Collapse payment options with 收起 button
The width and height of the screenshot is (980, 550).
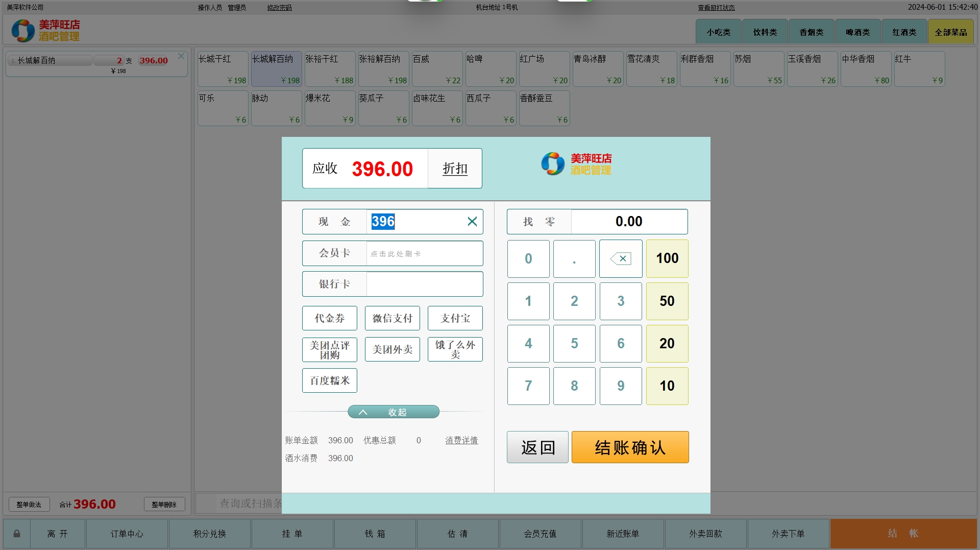pyautogui.click(x=393, y=412)
